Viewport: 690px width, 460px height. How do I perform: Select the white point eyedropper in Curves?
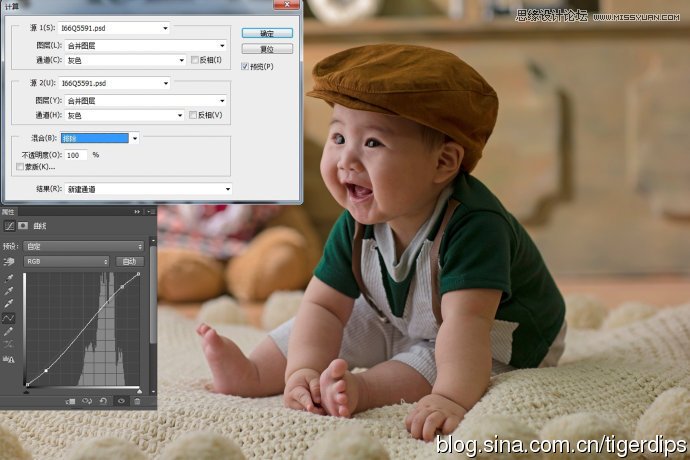9,303
